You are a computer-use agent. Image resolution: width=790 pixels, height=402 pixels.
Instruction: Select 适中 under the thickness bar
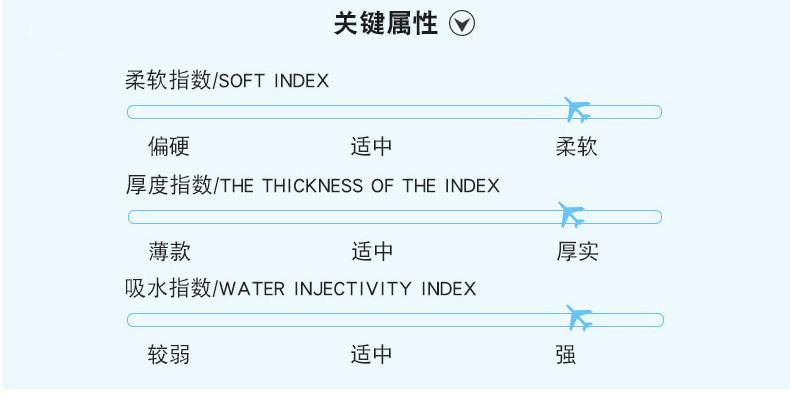tap(372, 251)
